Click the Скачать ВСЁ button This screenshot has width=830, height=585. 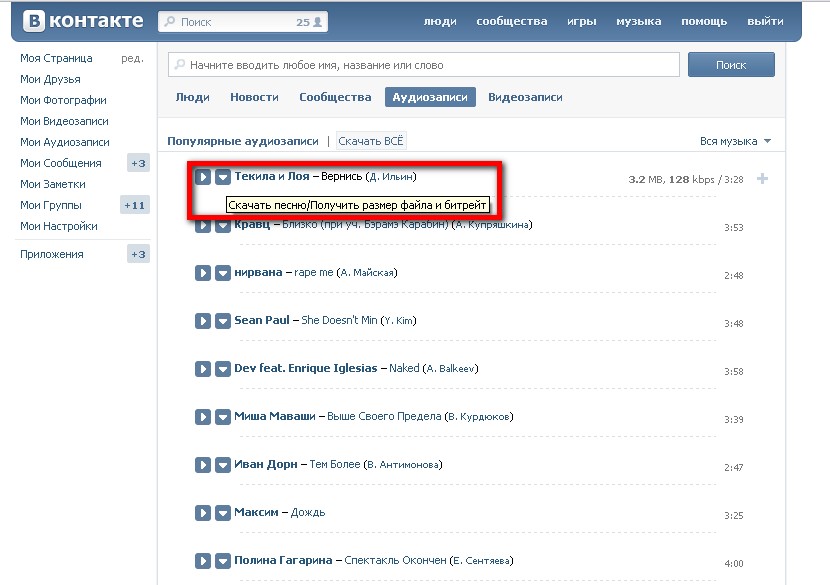tap(371, 141)
